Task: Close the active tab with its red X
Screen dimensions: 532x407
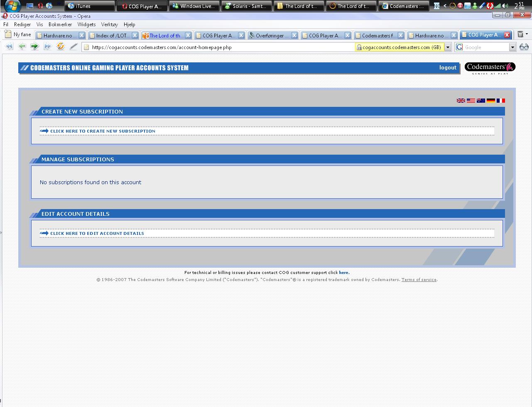Action: tap(507, 35)
